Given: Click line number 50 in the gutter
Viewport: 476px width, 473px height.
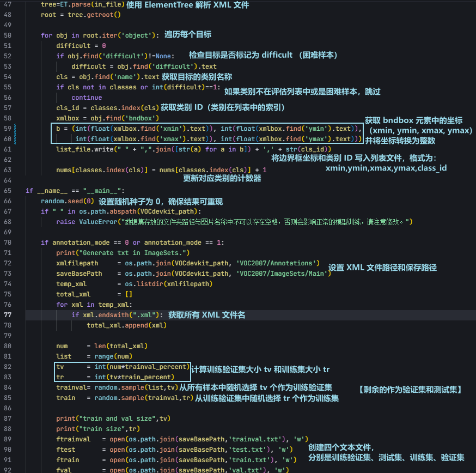Looking at the screenshot, I should [x=8, y=35].
